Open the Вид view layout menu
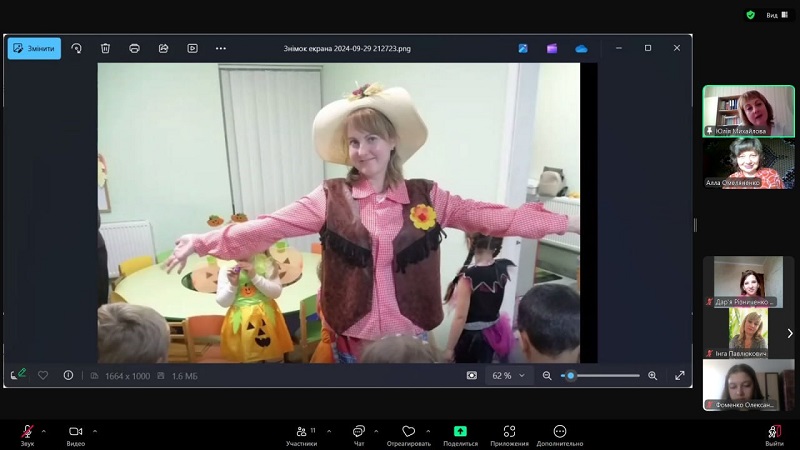 point(777,15)
